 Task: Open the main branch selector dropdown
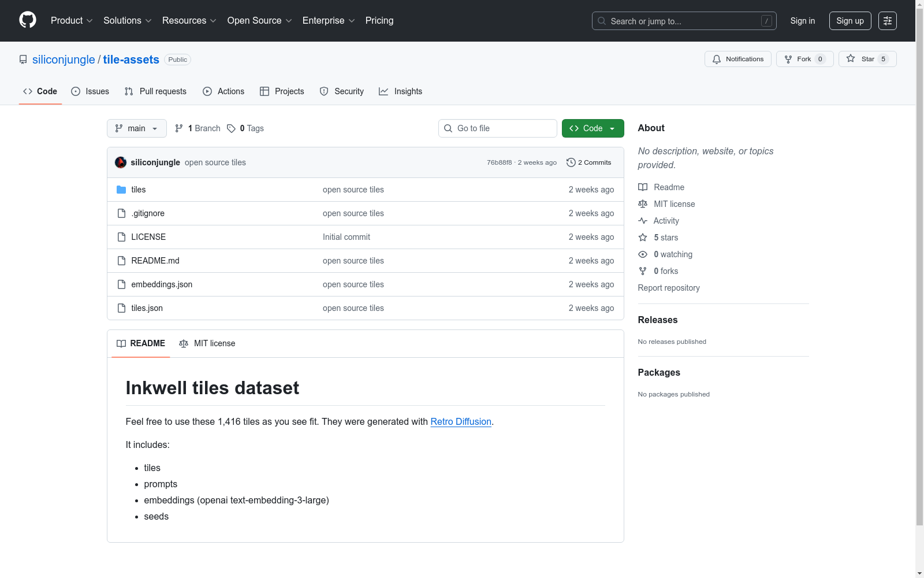137,128
